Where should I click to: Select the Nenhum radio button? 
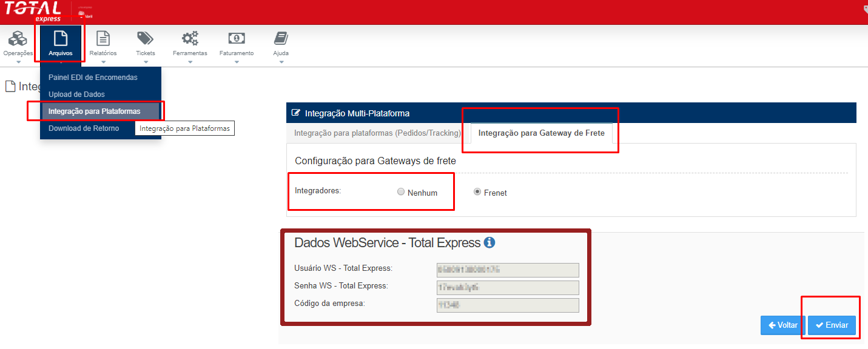coord(400,192)
